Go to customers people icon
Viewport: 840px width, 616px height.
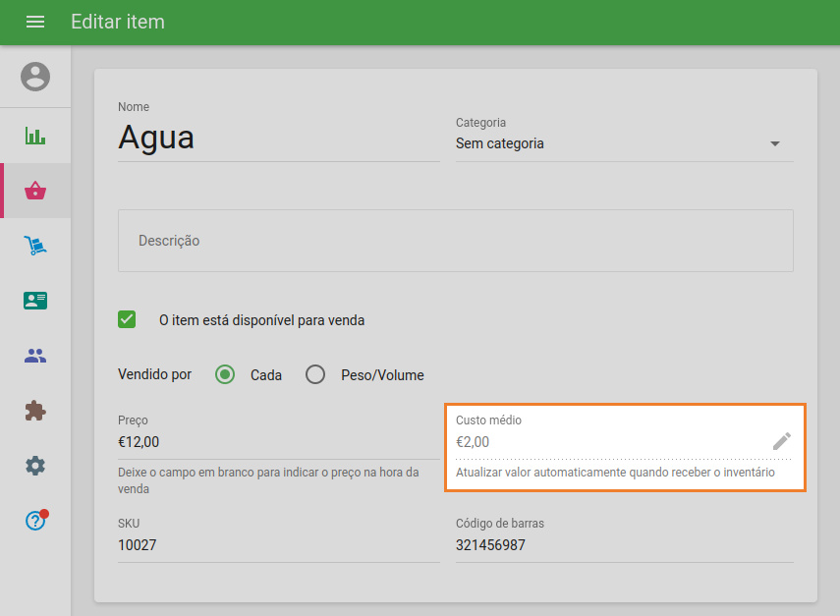point(35,356)
